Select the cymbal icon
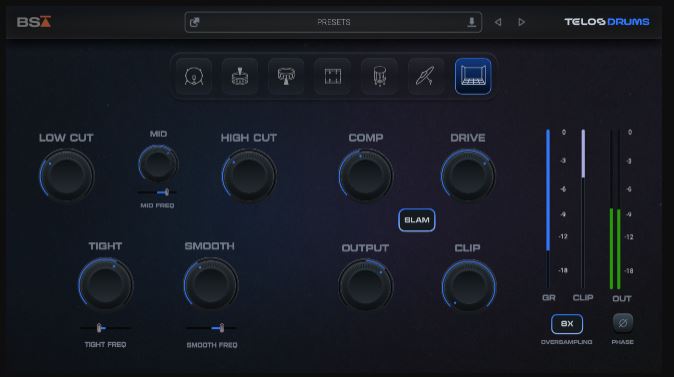This screenshot has width=674, height=377. pyautogui.click(x=426, y=77)
